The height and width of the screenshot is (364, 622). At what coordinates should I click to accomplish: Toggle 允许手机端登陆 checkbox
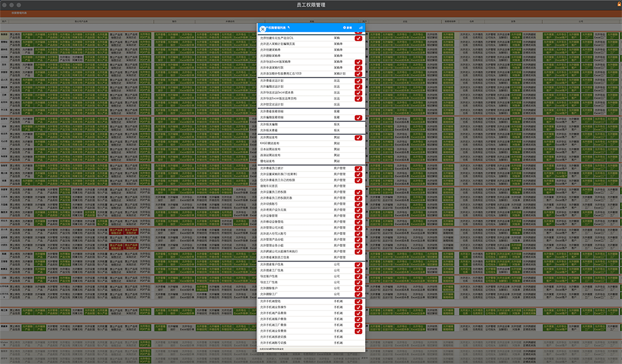358,302
